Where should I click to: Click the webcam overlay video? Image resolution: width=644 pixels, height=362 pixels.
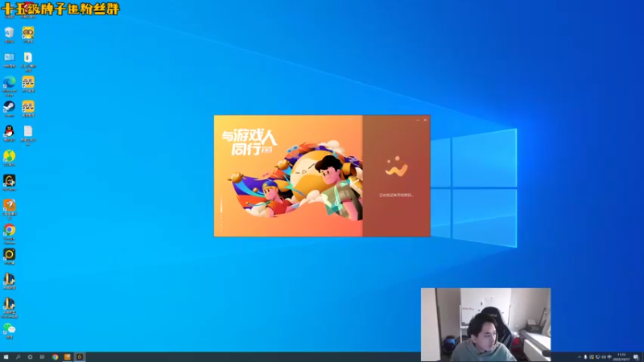click(x=486, y=324)
